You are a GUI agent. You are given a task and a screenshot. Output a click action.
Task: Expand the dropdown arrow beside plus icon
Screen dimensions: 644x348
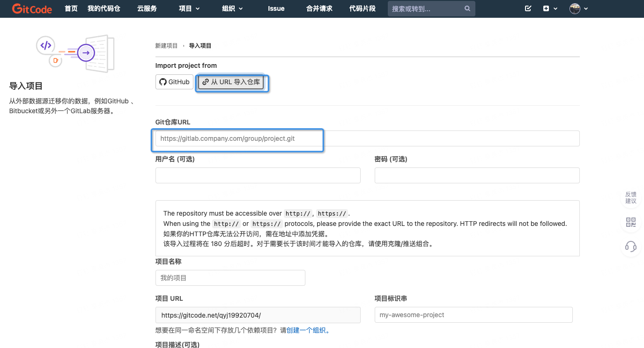pyautogui.click(x=555, y=9)
